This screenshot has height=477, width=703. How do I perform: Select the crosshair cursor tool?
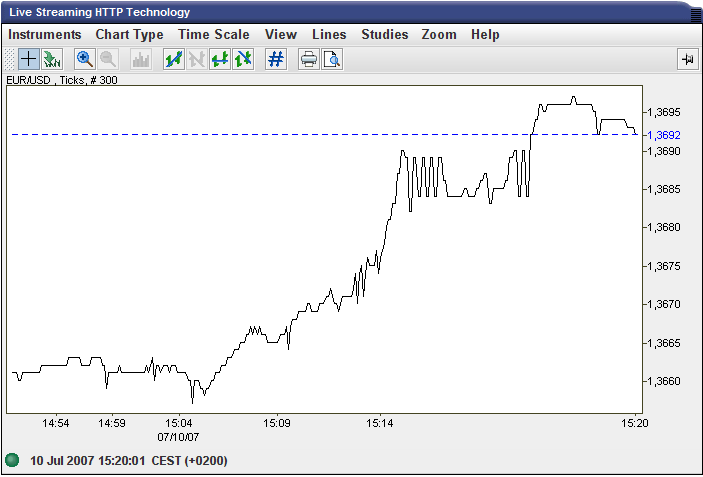pyautogui.click(x=29, y=59)
